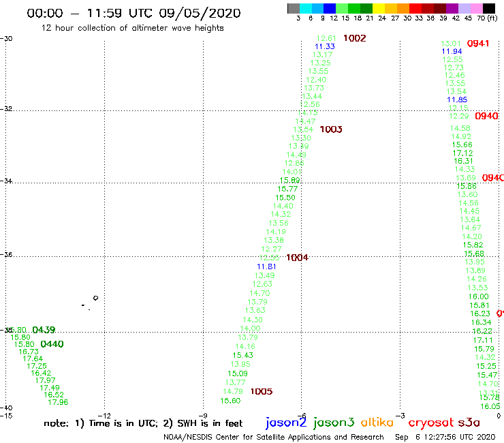Viewport: 504px width, 443px height.
Task: Click the wave height value '15.09'
Action: 238,373
